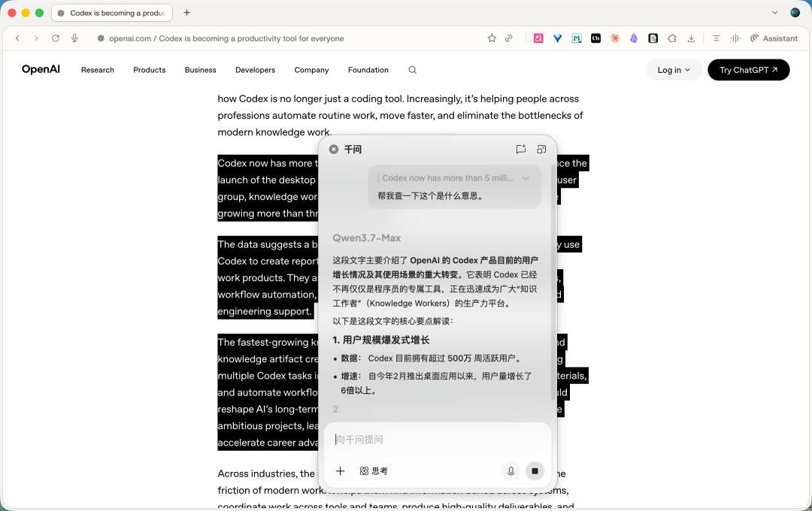Open the Products menu
Screen dimensions: 812x511
[x=149, y=70]
